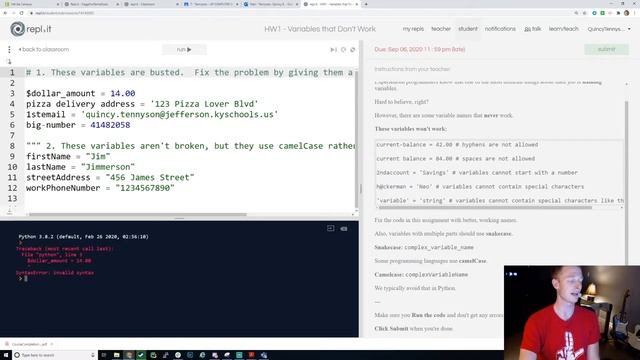Click streetAddress line 11
Screen dimensions: 640x360
tap(110, 178)
